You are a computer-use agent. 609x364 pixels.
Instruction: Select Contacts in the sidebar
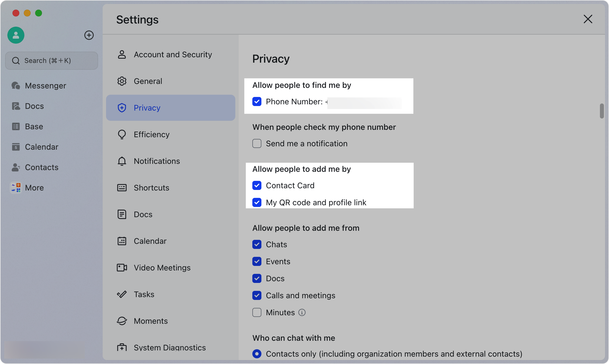point(42,167)
